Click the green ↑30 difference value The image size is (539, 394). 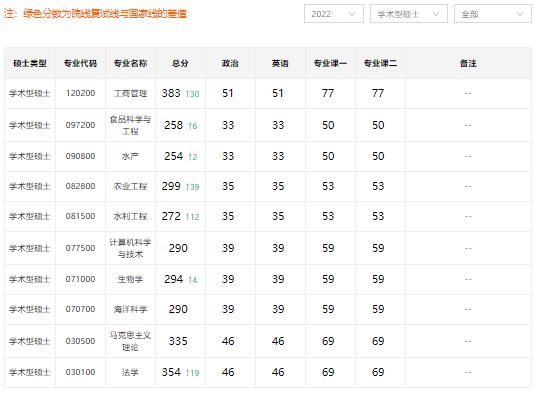(x=192, y=94)
